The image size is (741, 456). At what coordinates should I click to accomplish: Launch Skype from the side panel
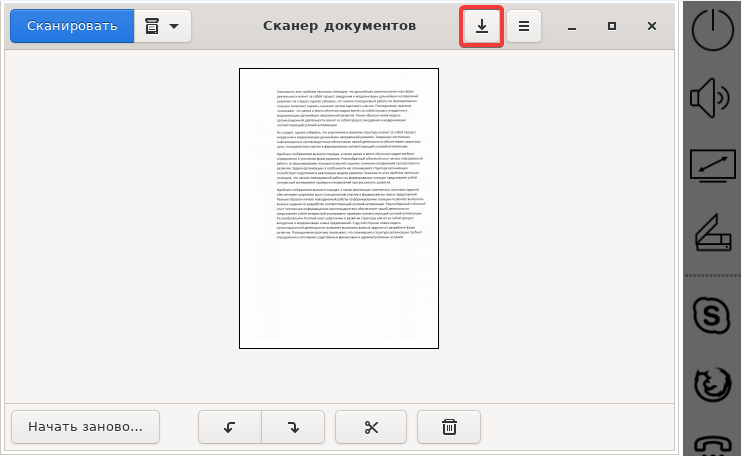[x=713, y=316]
